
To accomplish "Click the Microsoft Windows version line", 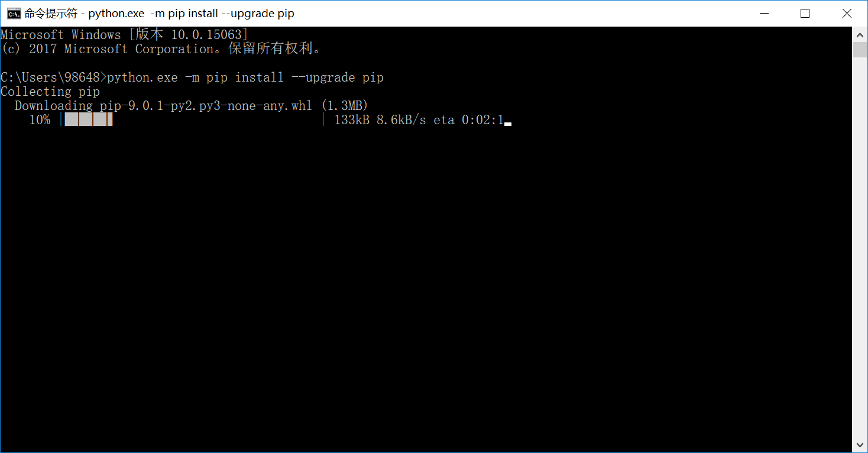I will click(x=124, y=35).
